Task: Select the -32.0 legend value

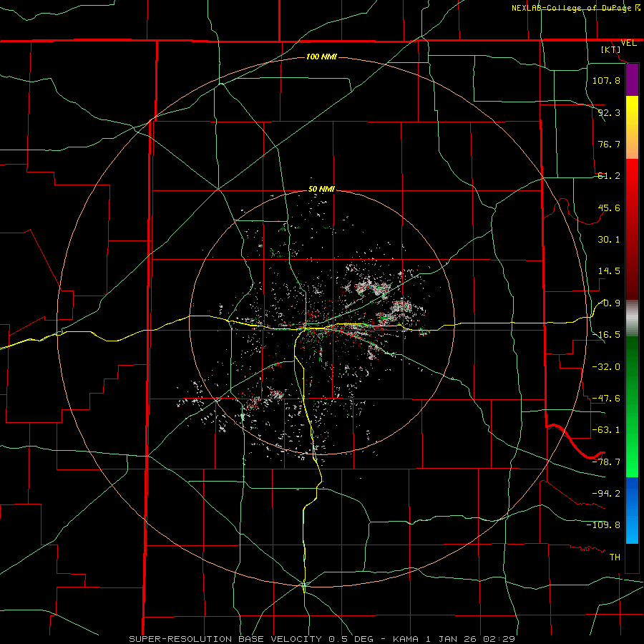Action: tap(606, 367)
